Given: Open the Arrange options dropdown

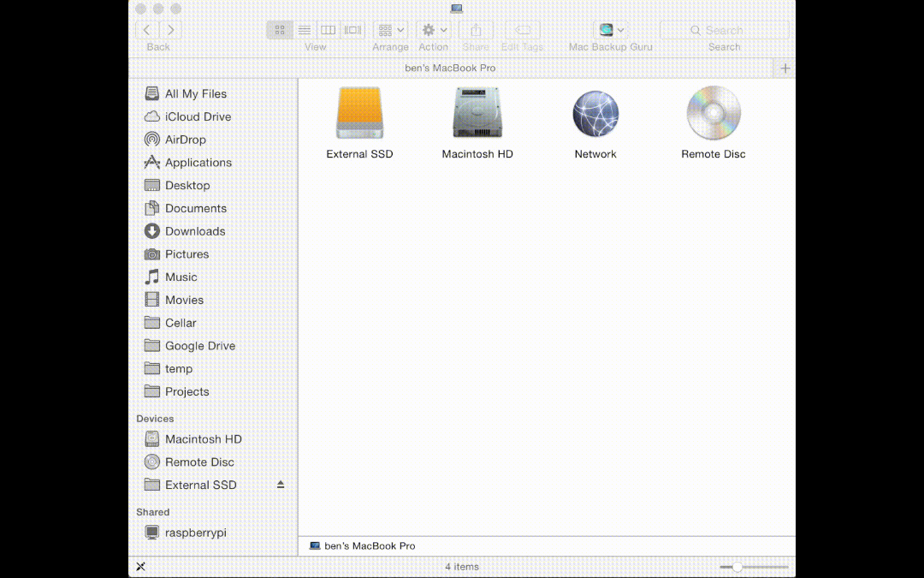Looking at the screenshot, I should pos(390,29).
